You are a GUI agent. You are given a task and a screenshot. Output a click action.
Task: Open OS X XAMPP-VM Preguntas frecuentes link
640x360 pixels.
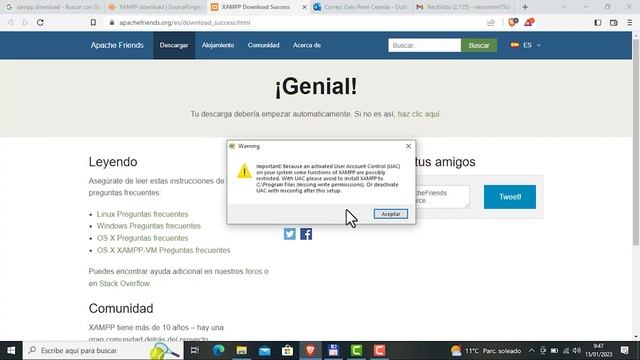163,250
